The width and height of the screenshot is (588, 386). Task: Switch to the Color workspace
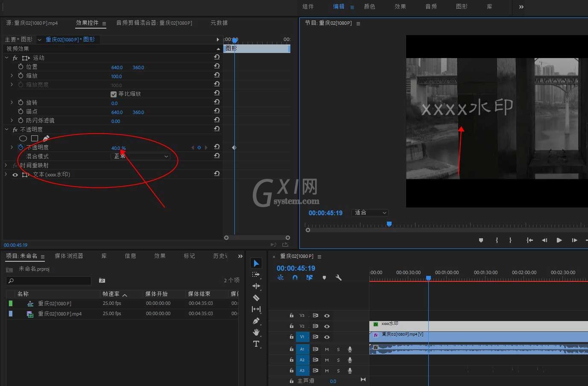tap(369, 6)
